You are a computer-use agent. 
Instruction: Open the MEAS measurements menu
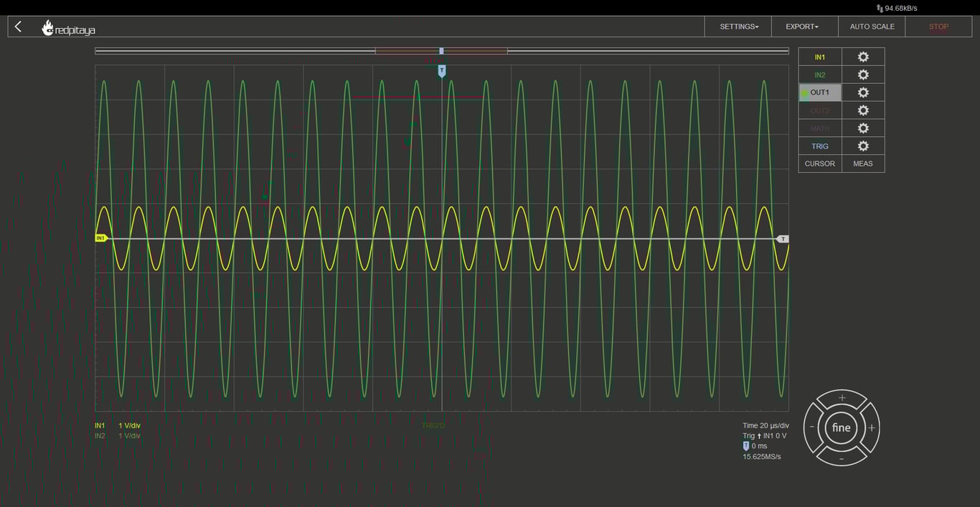863,164
